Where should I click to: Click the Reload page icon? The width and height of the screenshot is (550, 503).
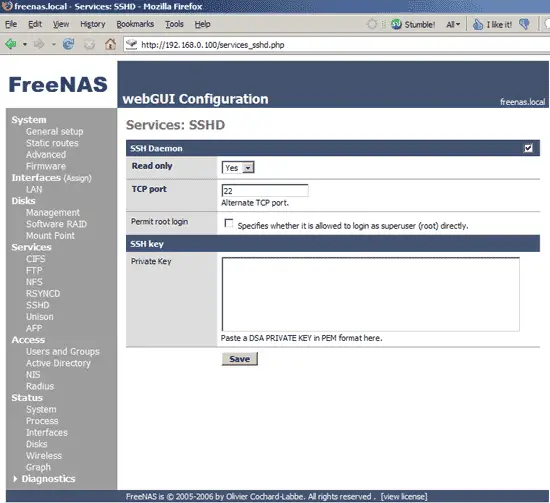68,44
